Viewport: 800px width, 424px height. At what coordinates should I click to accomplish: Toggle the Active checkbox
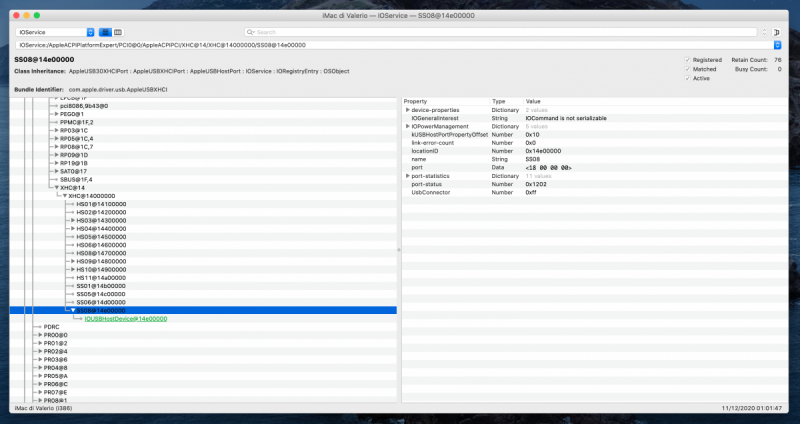687,78
